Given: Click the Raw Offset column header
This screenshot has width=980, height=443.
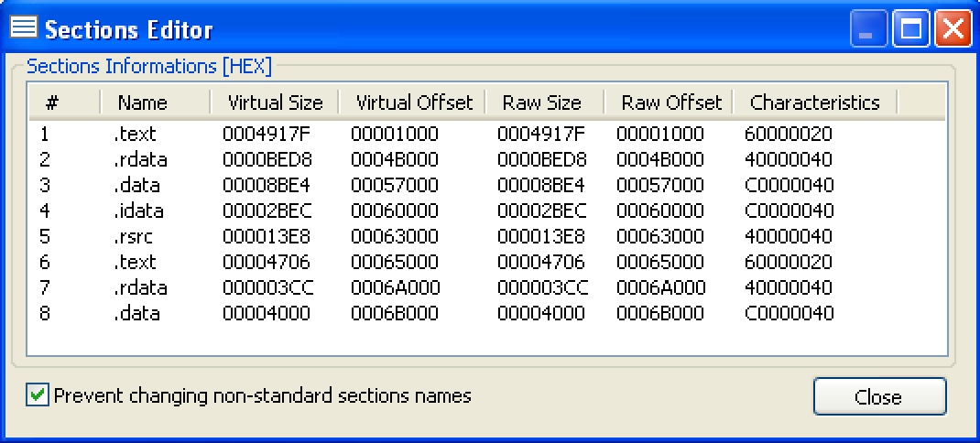Looking at the screenshot, I should pos(668,103).
